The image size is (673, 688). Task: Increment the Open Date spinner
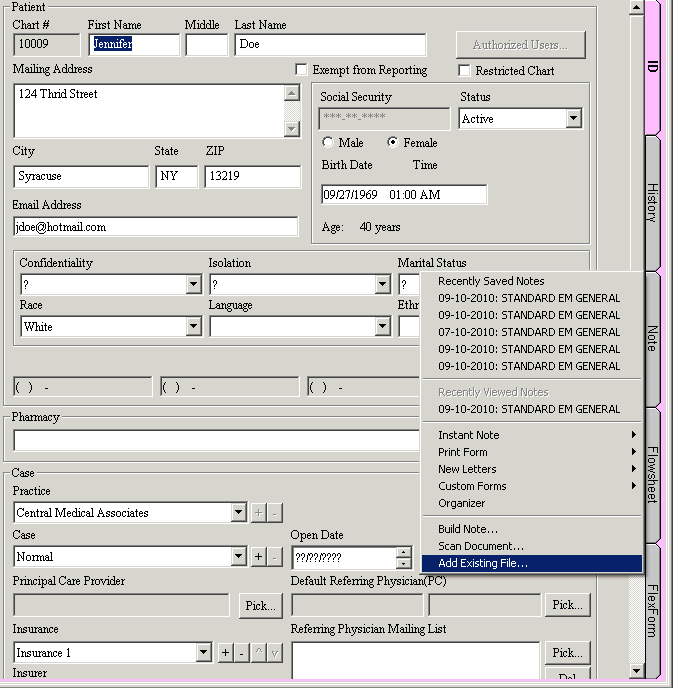tap(403, 552)
